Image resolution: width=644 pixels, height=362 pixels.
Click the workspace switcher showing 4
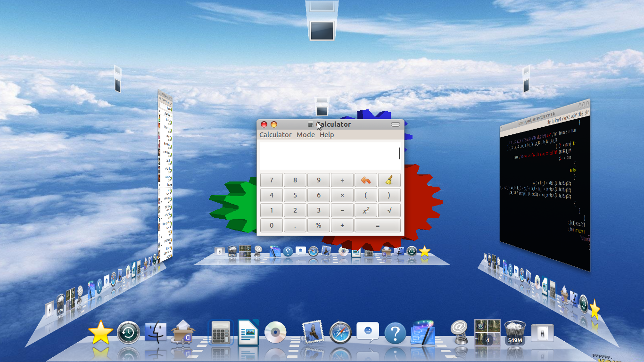tap(487, 332)
